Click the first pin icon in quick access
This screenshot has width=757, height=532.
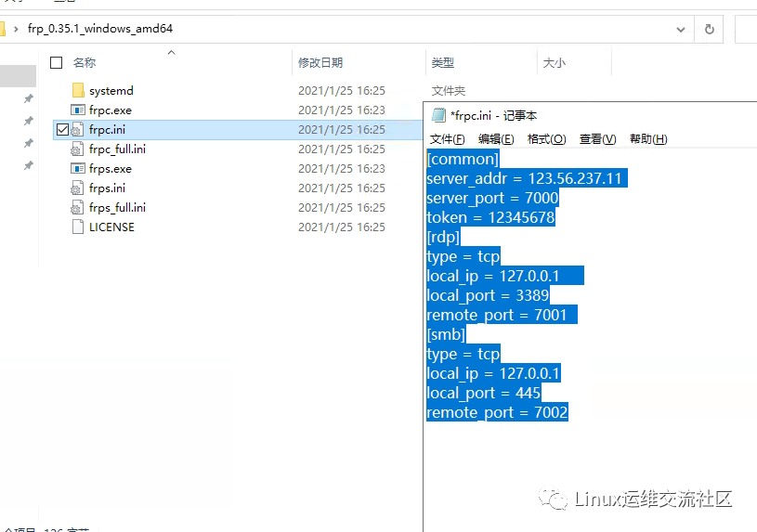click(x=29, y=98)
